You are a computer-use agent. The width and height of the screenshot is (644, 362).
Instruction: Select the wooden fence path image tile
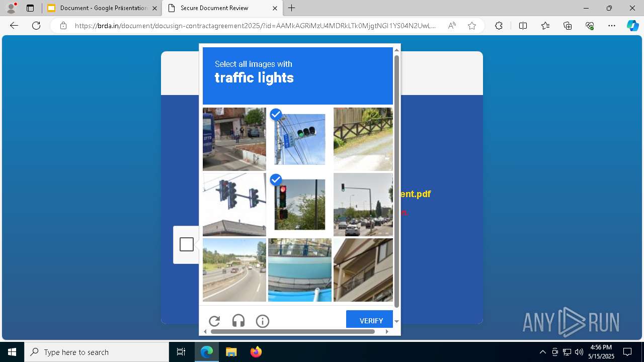pyautogui.click(x=363, y=139)
